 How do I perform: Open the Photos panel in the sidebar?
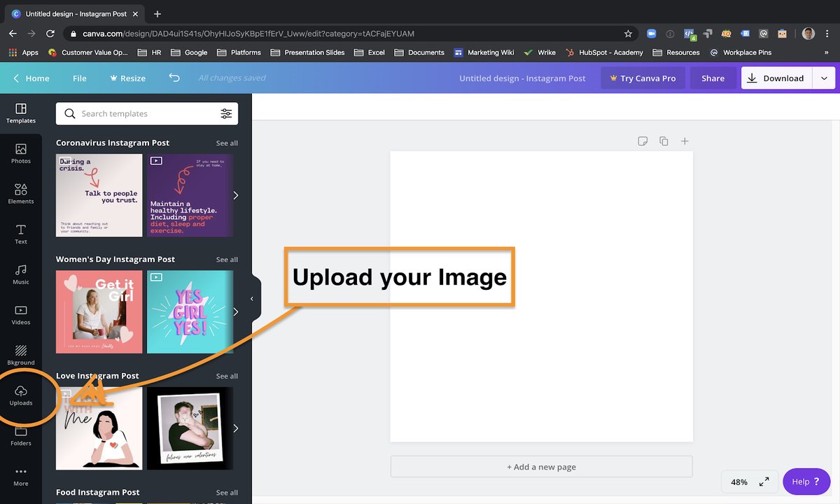coord(20,154)
